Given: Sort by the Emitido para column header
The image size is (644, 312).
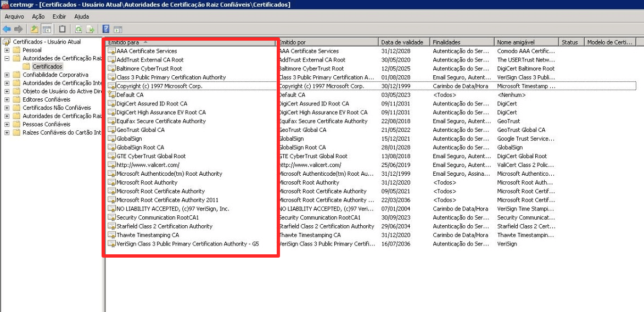Looking at the screenshot, I should (x=191, y=42).
